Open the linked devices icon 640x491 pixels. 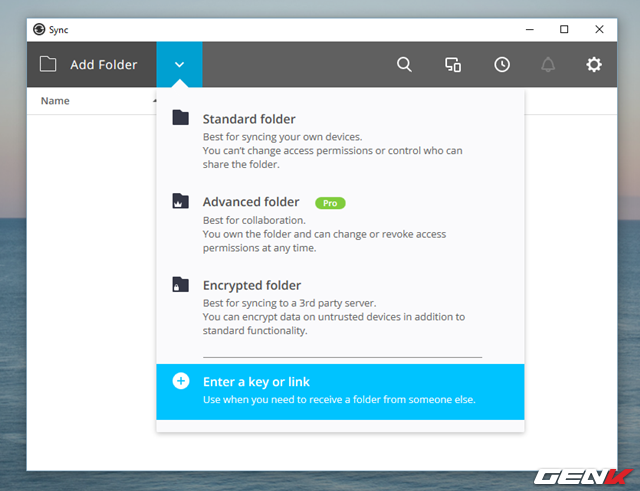pyautogui.click(x=453, y=65)
